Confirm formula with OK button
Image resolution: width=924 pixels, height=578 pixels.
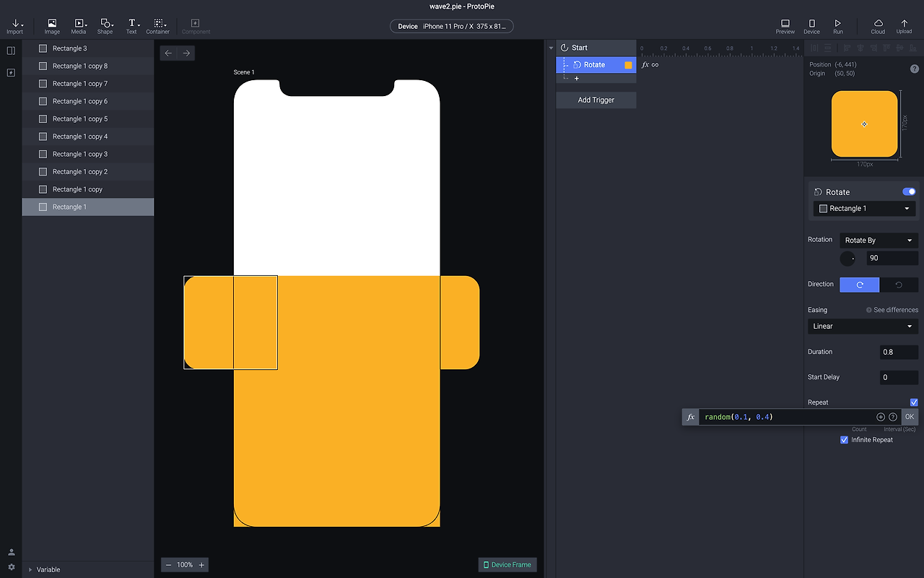pos(909,417)
